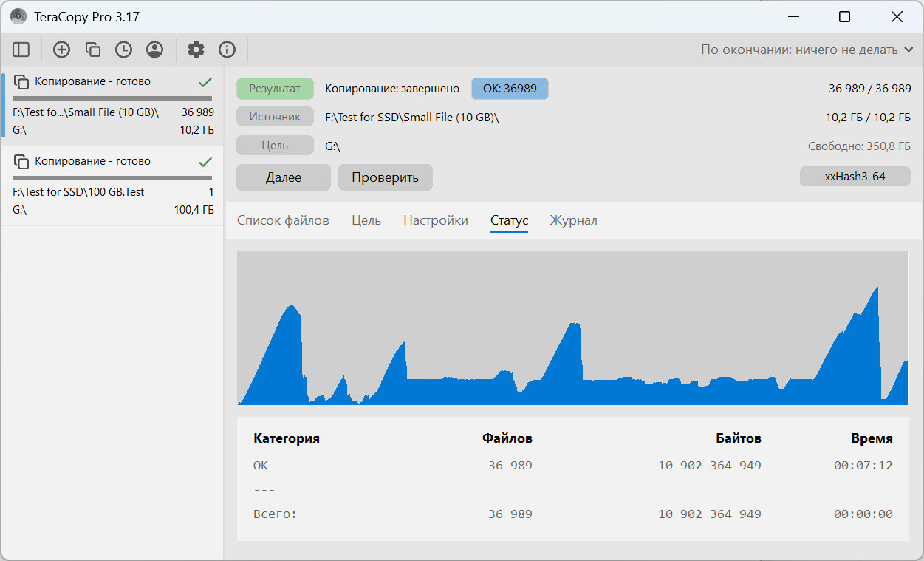The image size is (924, 561).
Task: Switch to the Цель tab
Action: [x=366, y=220]
